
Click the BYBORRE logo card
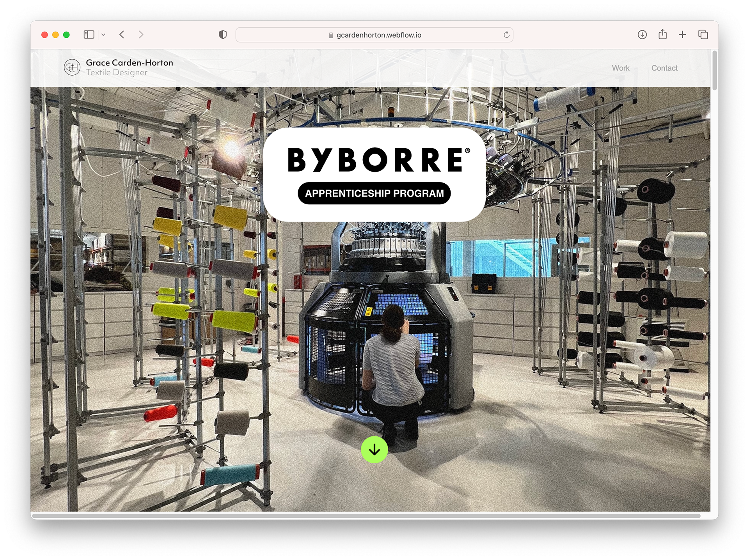(374, 159)
